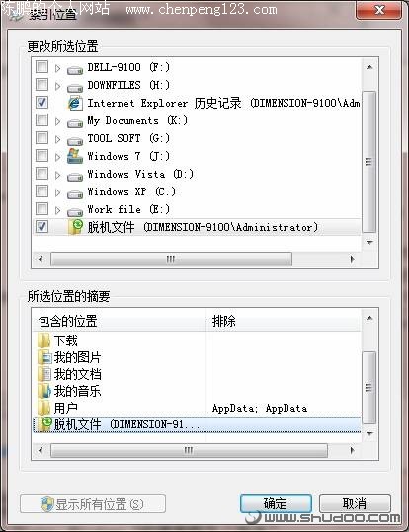Click the Work file (E:) drive icon

pos(75,211)
